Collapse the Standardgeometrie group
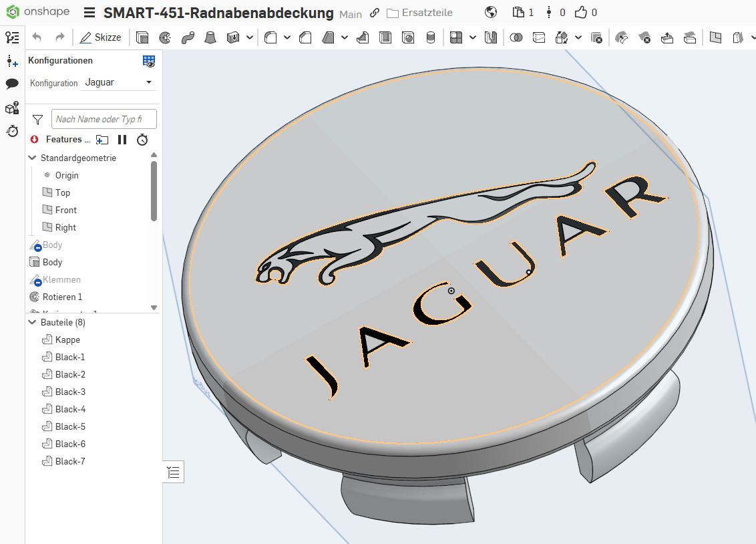 pos(32,158)
